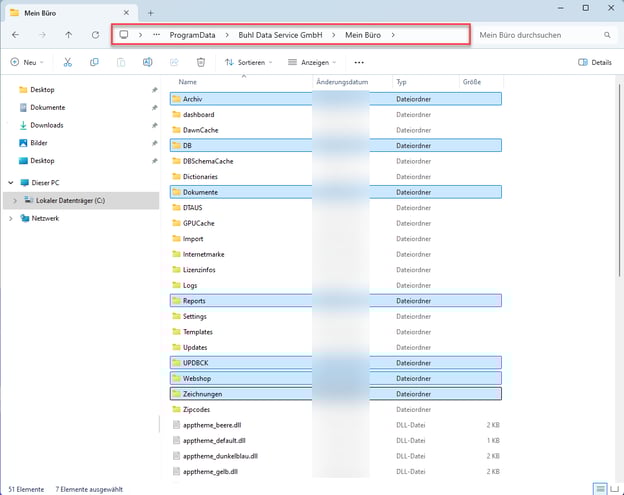This screenshot has height=495, width=624.
Task: Click the Cut scissors icon
Action: click(67, 62)
